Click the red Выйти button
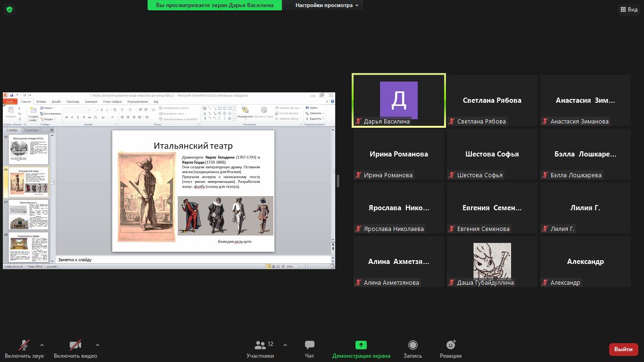644x362 pixels. tap(623, 349)
